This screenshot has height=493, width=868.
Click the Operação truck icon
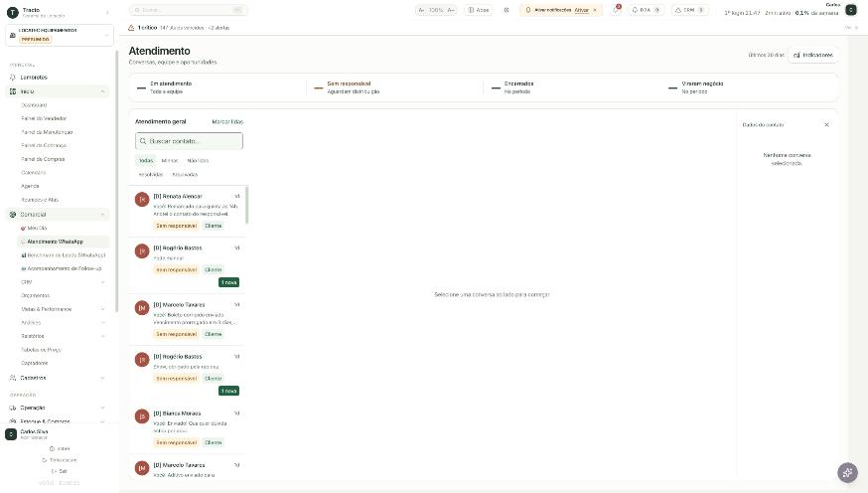click(13, 408)
